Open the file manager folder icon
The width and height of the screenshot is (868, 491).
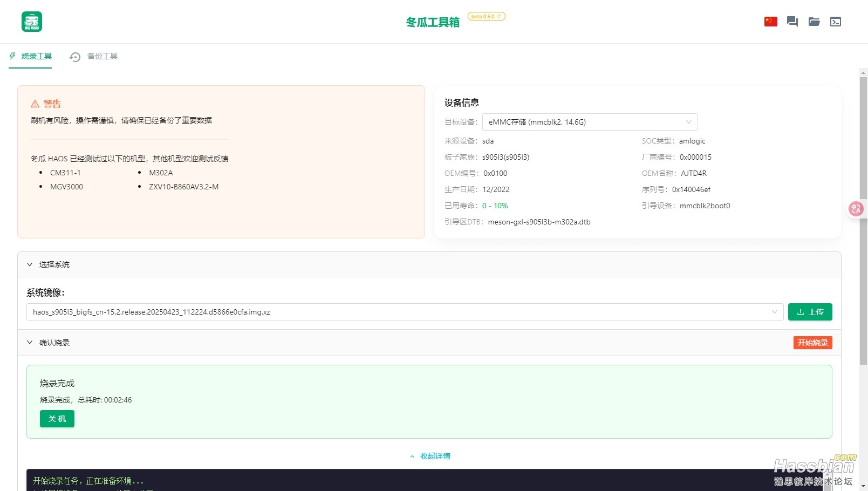(x=814, y=22)
